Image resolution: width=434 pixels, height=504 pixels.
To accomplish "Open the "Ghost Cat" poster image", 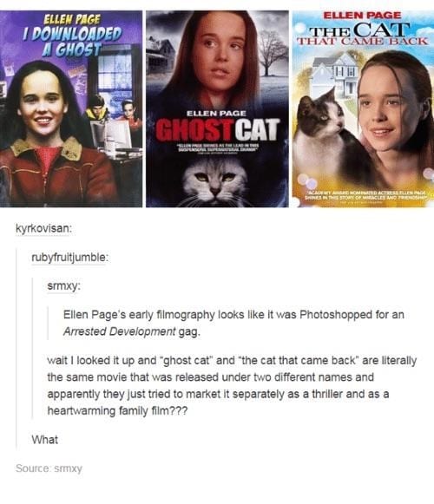I will tap(217, 108).
